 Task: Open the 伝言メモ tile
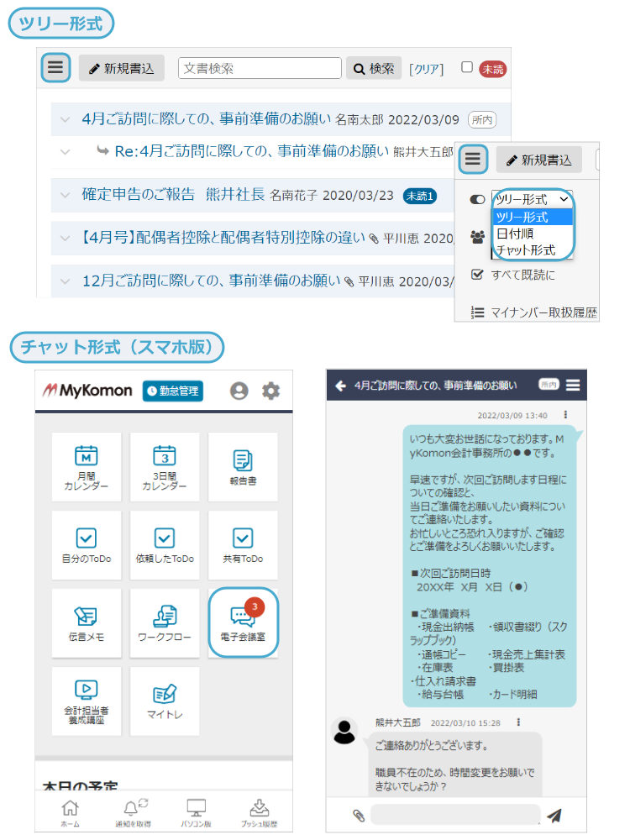pos(87,622)
